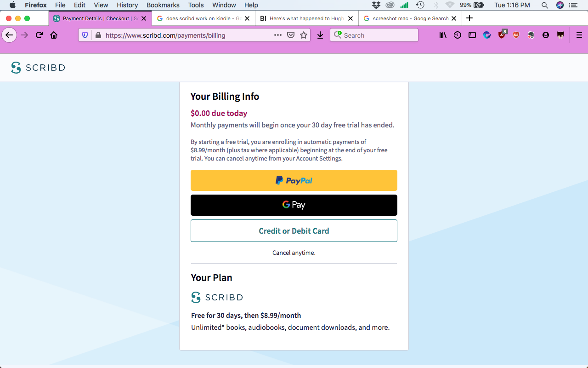Open the Bookmarks menu
Image resolution: width=588 pixels, height=368 pixels.
pyautogui.click(x=163, y=5)
